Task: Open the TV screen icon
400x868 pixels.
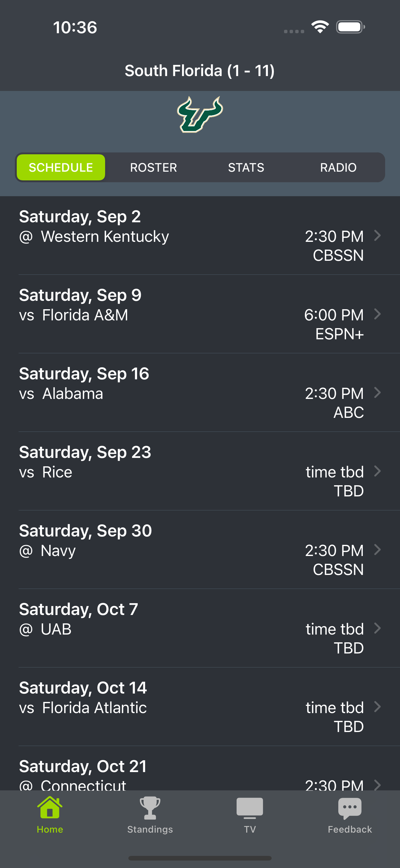Action: [250, 808]
